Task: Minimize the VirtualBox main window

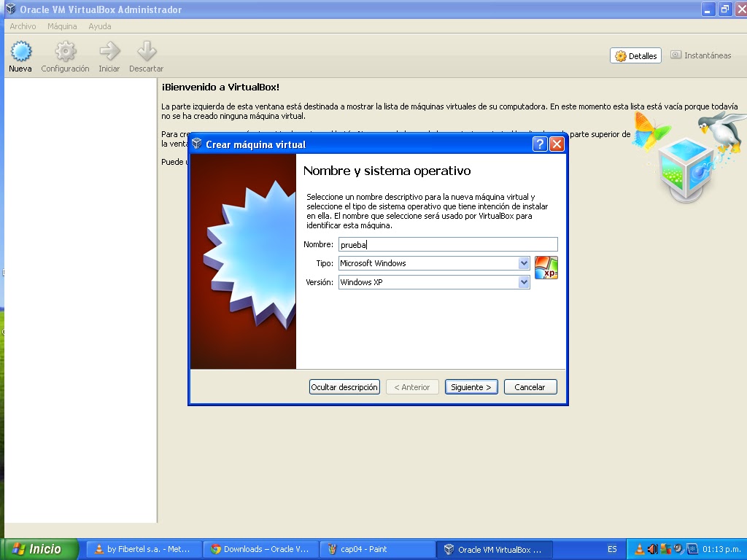Action: pyautogui.click(x=708, y=9)
